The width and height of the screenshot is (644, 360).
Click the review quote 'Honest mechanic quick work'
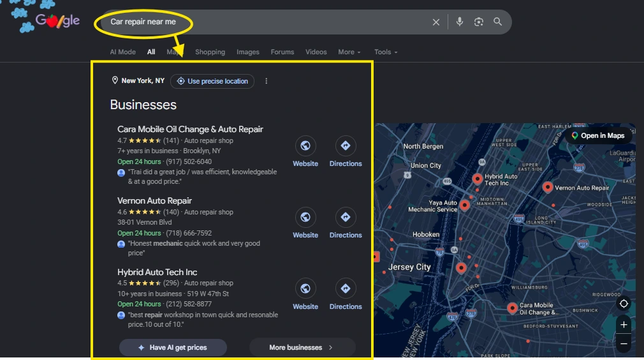(x=194, y=248)
